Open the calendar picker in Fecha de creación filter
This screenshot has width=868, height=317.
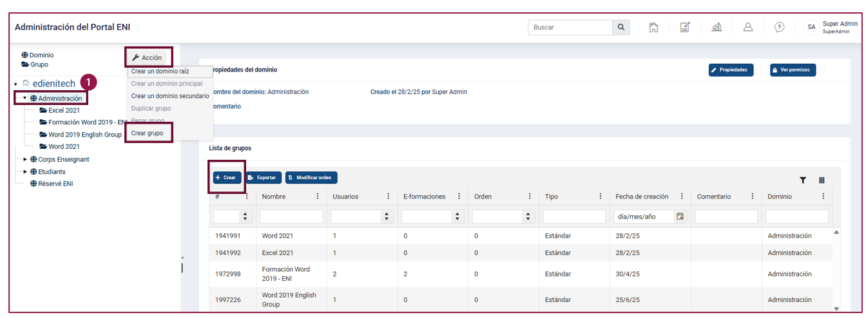coord(680,216)
